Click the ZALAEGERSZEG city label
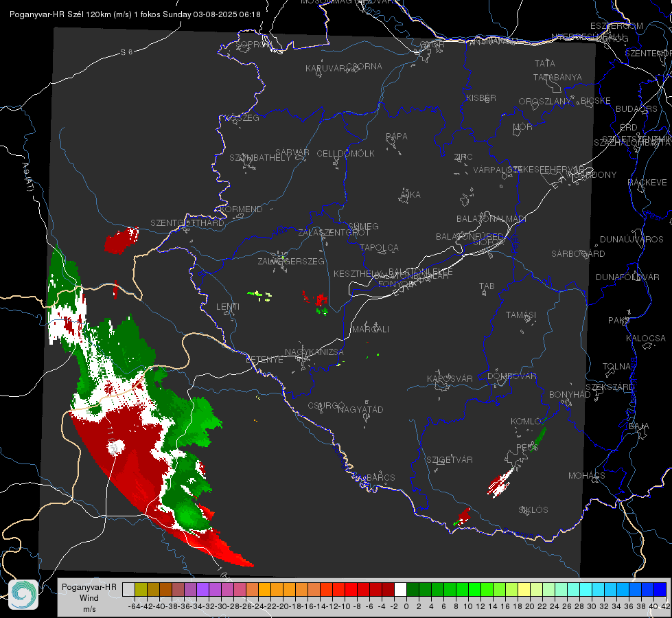Viewport: 672px width, 618px height. click(291, 261)
